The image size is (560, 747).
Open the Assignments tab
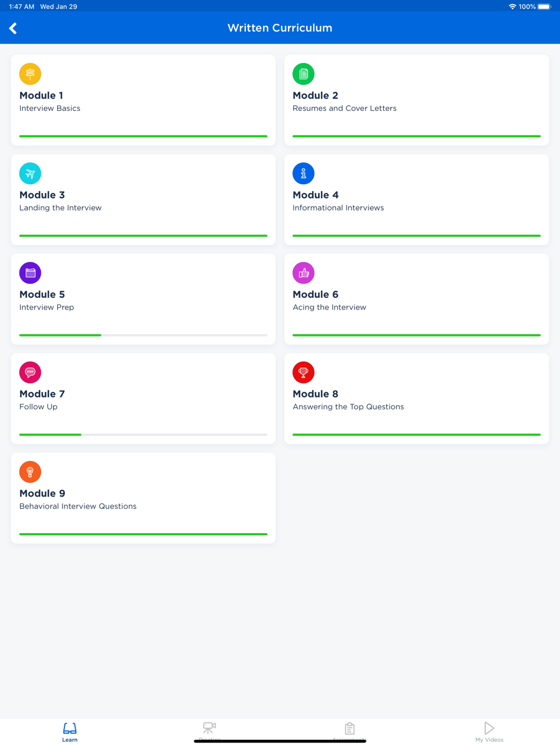click(x=349, y=732)
